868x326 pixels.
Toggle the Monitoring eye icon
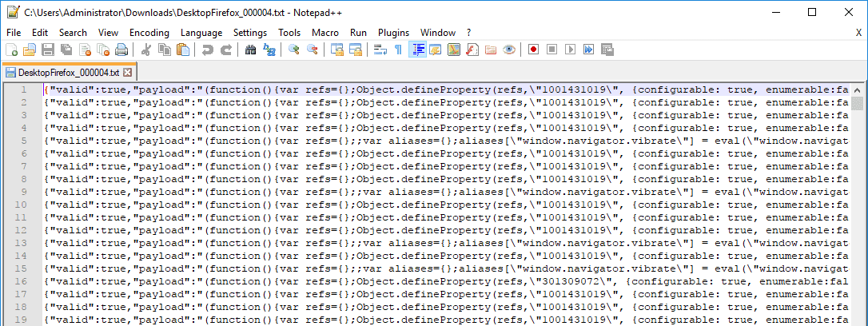click(509, 50)
